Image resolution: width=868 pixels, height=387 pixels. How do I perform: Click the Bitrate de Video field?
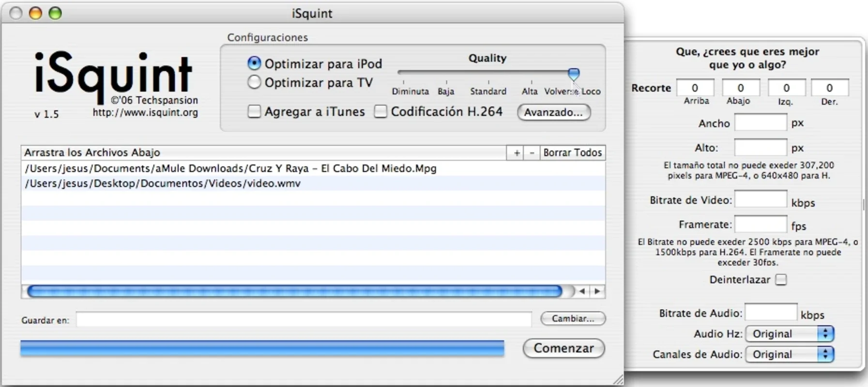tap(761, 199)
